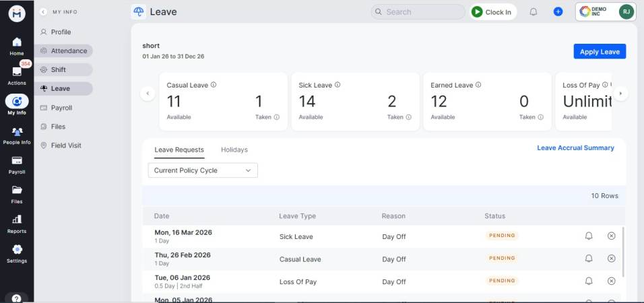Click the blue plus quick-add icon
This screenshot has width=644, height=303.
click(x=558, y=12)
